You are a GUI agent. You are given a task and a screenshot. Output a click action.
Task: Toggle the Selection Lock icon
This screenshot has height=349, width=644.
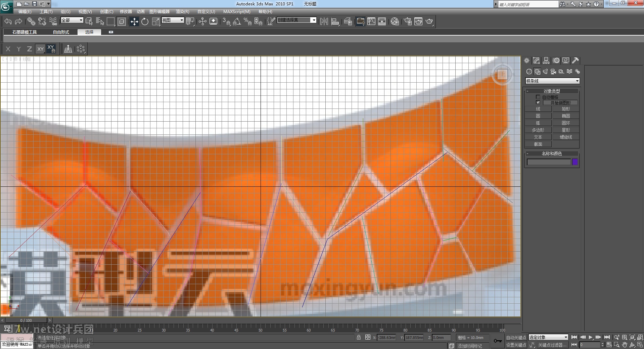(359, 337)
